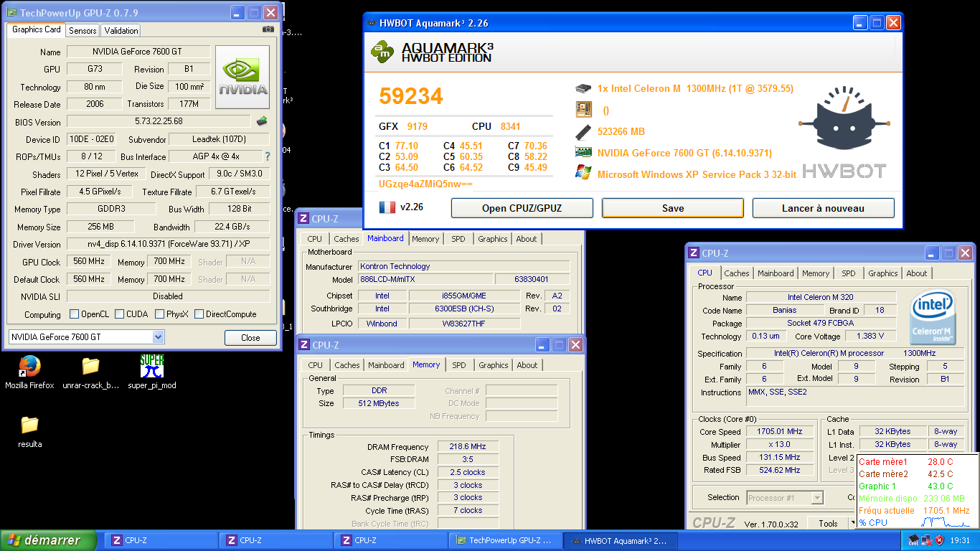The image size is (980, 551).
Task: Click the DRAM Frequency 218.6 MHz value
Action: click(x=468, y=446)
